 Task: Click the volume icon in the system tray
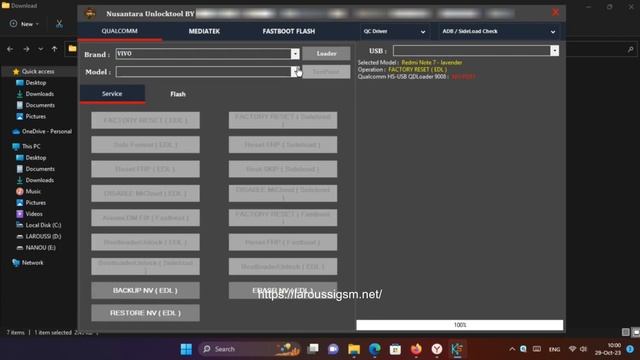[584, 349]
